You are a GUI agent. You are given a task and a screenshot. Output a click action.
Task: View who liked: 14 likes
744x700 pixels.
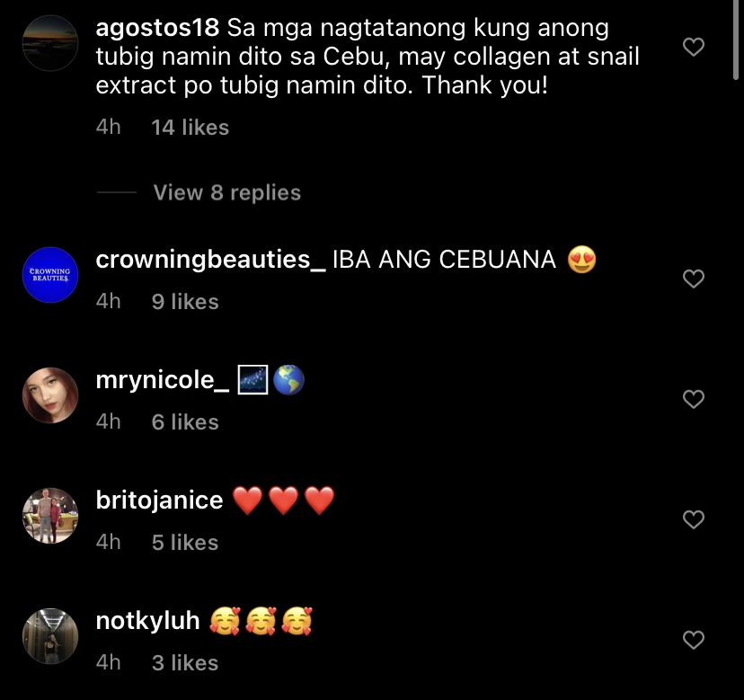pos(190,128)
